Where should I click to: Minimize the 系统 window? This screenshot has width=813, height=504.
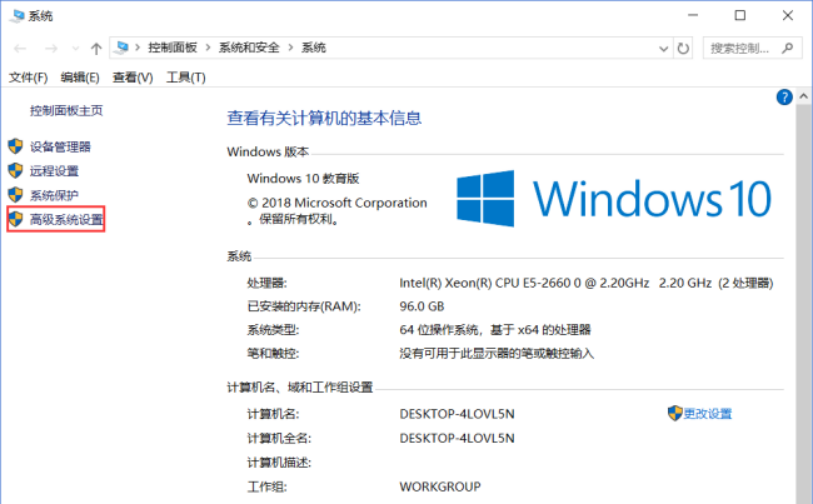(693, 16)
